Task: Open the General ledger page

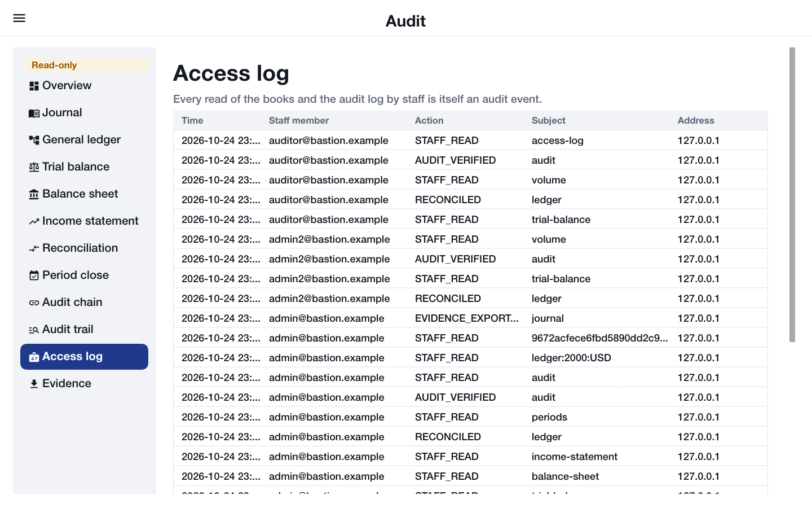Action: tap(84, 140)
